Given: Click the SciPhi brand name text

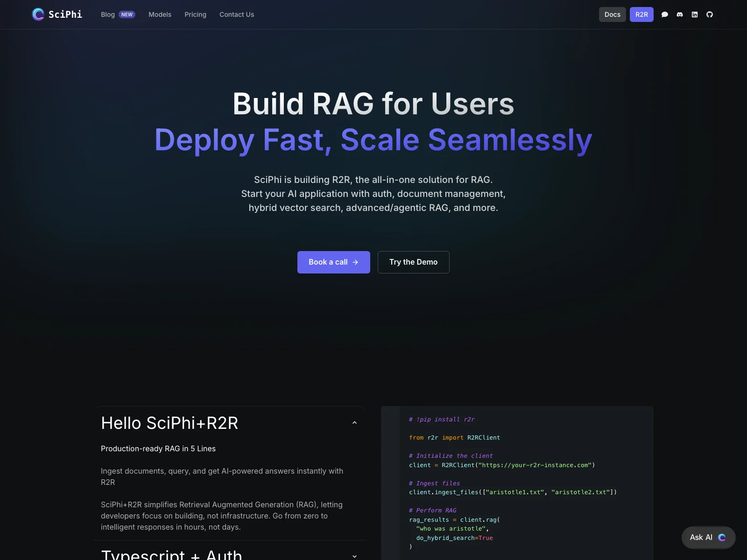Looking at the screenshot, I should tap(65, 14).
